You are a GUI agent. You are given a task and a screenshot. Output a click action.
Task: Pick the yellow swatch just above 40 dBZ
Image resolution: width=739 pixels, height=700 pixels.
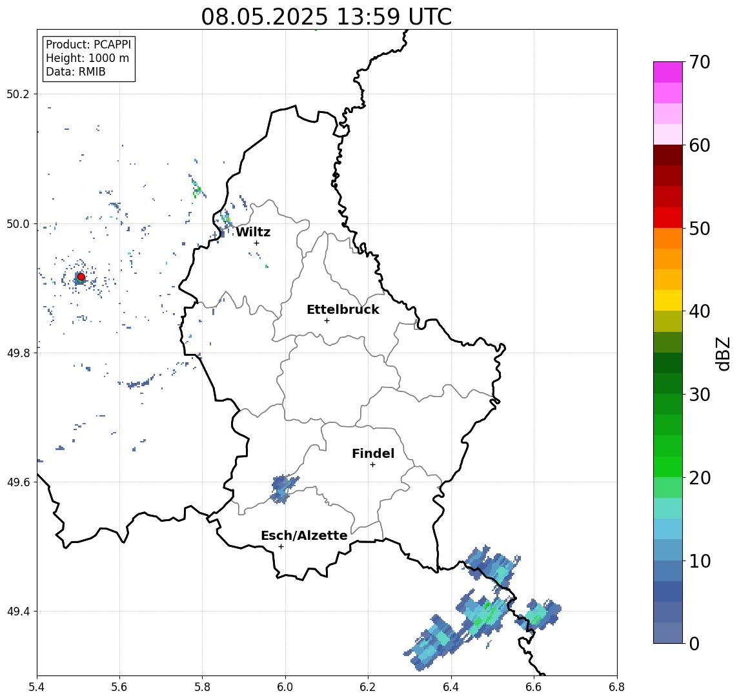point(668,300)
